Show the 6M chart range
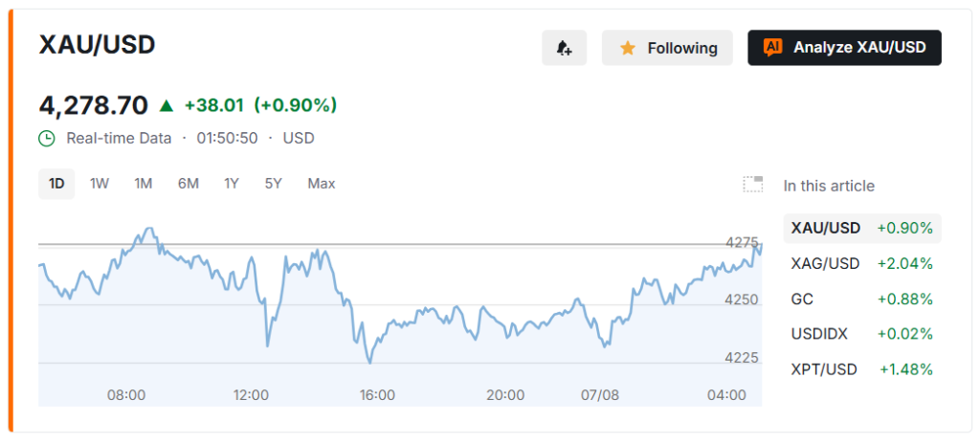 (189, 184)
